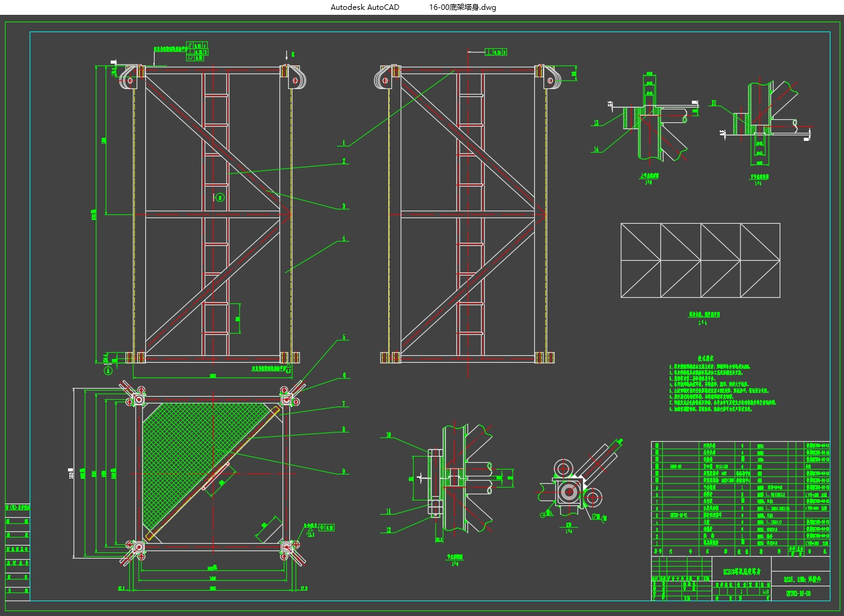This screenshot has width=844, height=616.
Task: Select the drawing number at title block bottom-right
Action: click(x=798, y=594)
